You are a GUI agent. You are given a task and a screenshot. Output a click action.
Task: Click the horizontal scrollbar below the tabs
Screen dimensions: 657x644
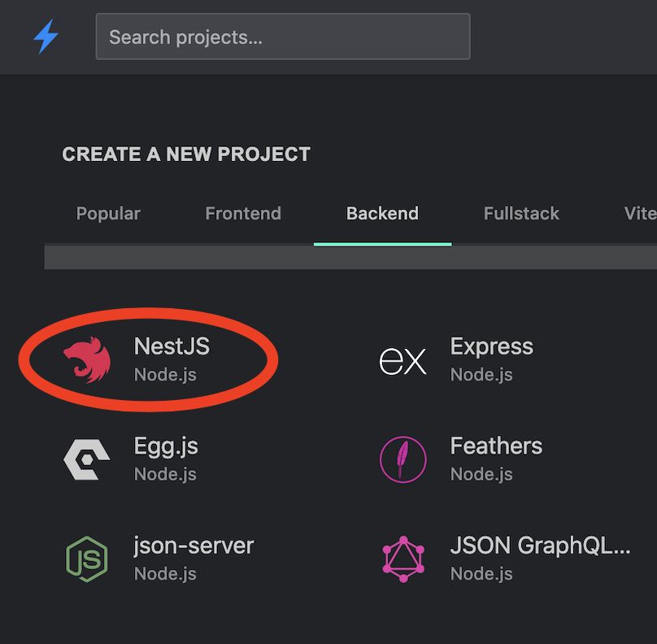[350, 257]
